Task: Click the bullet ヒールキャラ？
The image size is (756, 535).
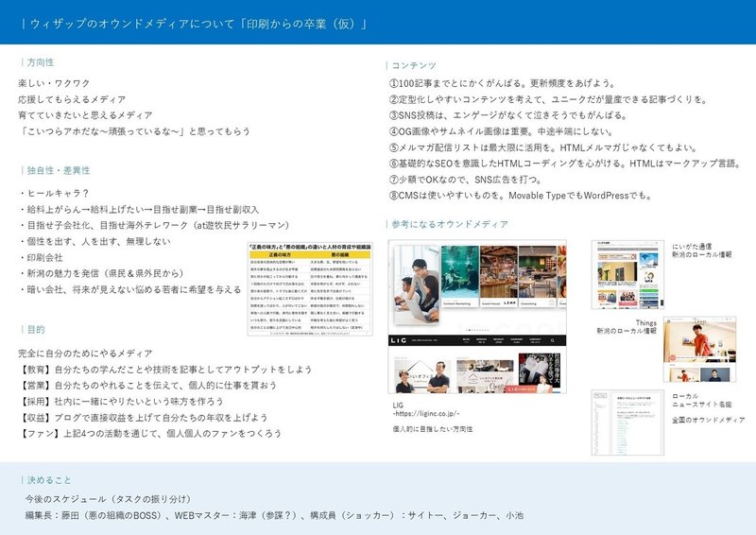Action: pyautogui.click(x=54, y=193)
